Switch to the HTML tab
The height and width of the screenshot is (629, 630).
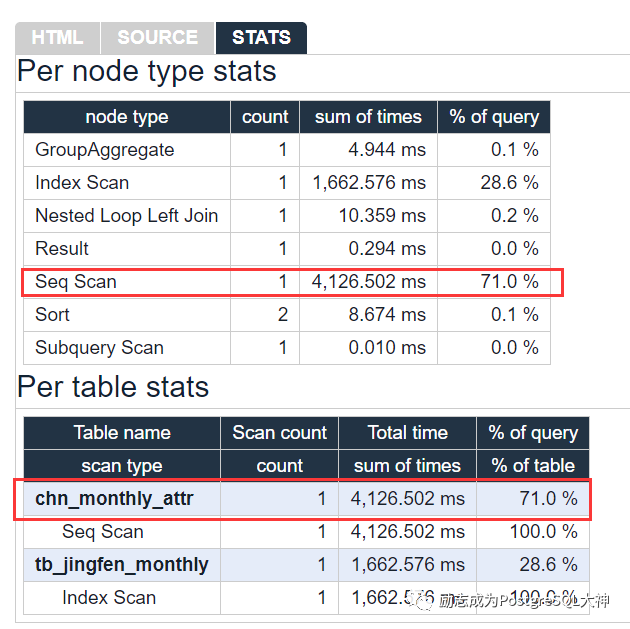(57, 38)
